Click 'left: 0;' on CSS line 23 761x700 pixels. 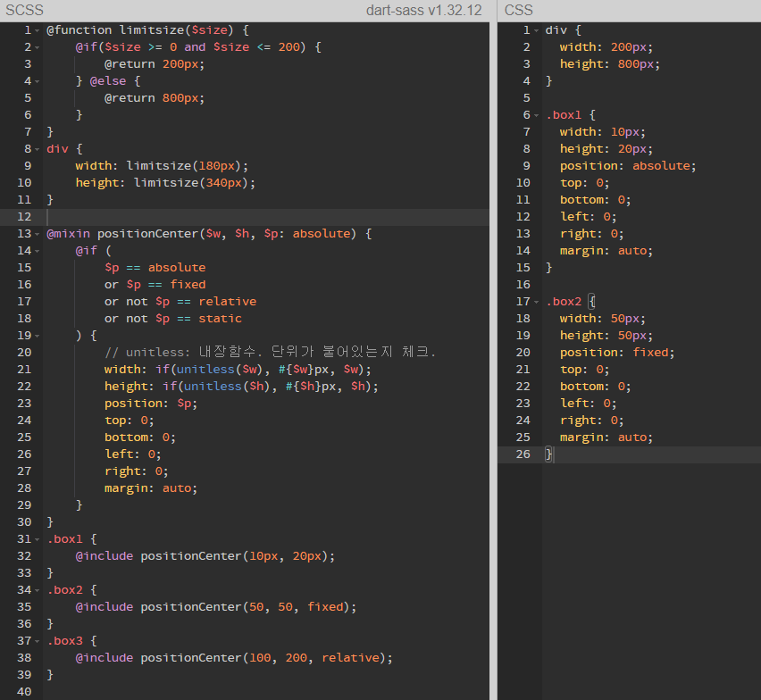(589, 404)
